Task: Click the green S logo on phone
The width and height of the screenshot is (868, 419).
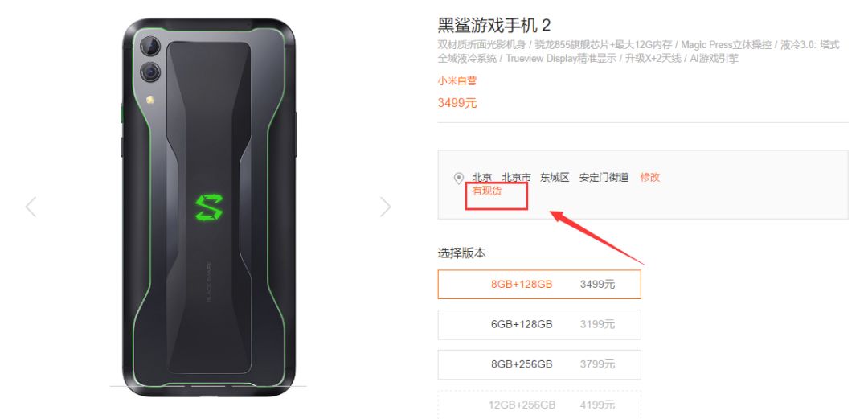Action: (x=209, y=207)
